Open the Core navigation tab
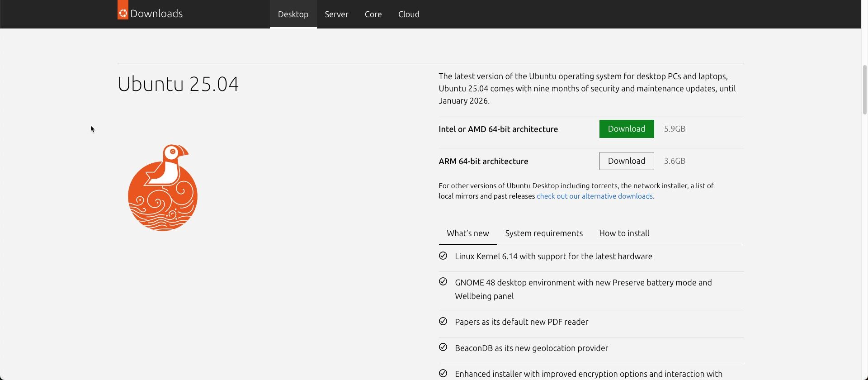The width and height of the screenshot is (868, 380). (x=373, y=14)
